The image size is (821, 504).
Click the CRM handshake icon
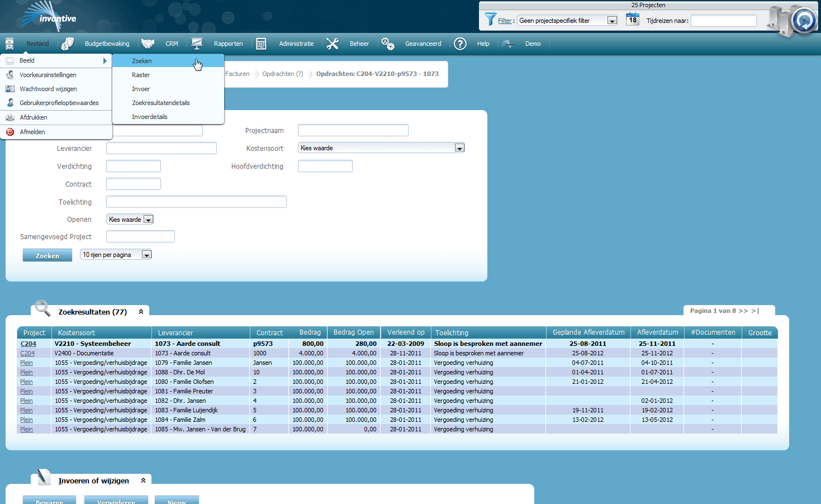pyautogui.click(x=148, y=44)
